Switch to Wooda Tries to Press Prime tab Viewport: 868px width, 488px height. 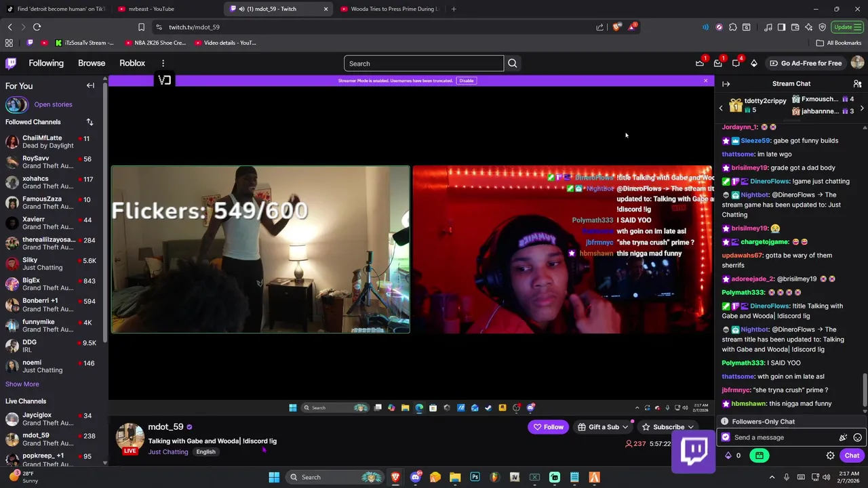click(390, 9)
